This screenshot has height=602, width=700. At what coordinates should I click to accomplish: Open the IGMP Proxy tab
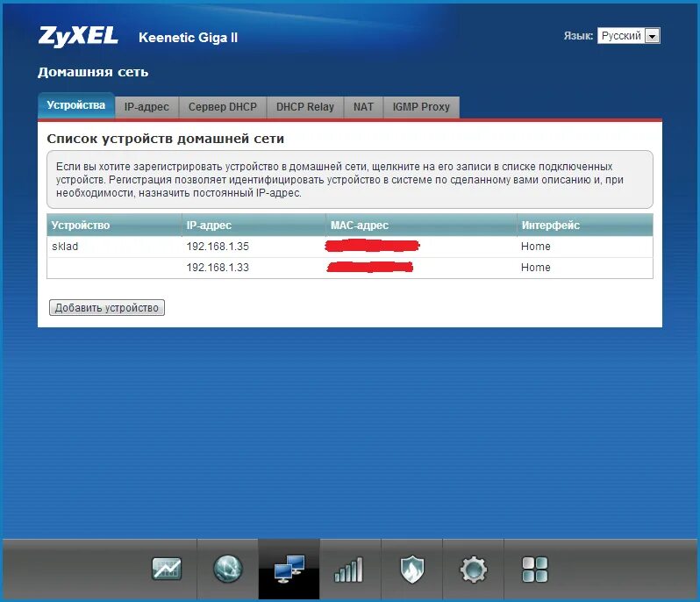pos(421,107)
